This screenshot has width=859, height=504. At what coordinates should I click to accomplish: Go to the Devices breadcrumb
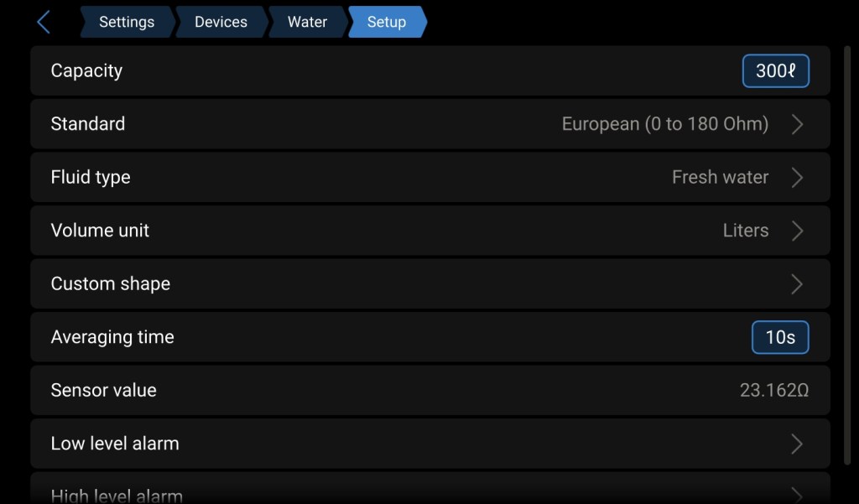[x=221, y=23]
